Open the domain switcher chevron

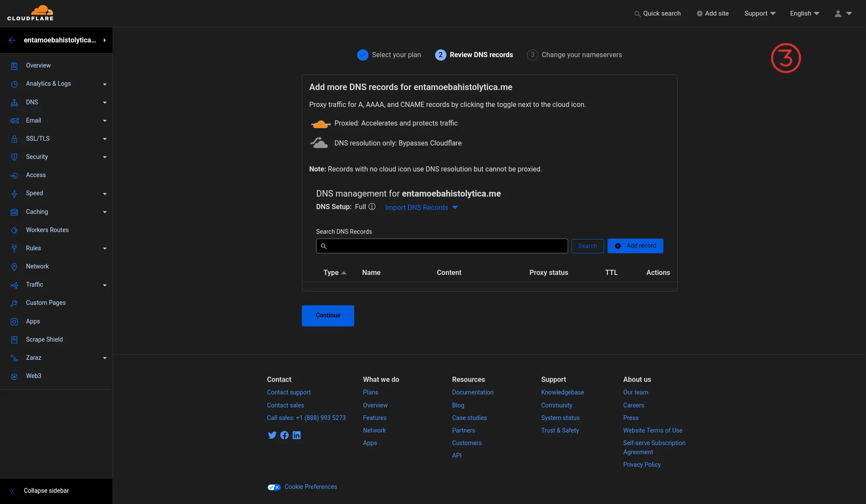pyautogui.click(x=105, y=40)
